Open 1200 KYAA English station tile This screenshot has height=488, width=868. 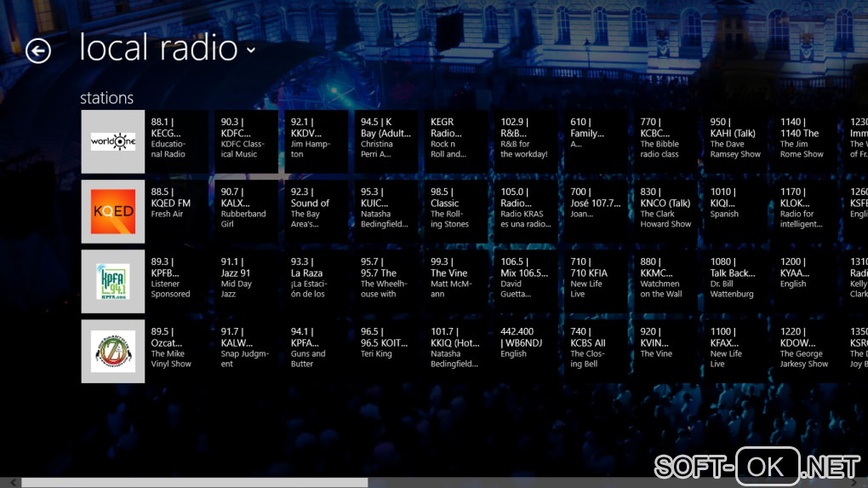805,281
